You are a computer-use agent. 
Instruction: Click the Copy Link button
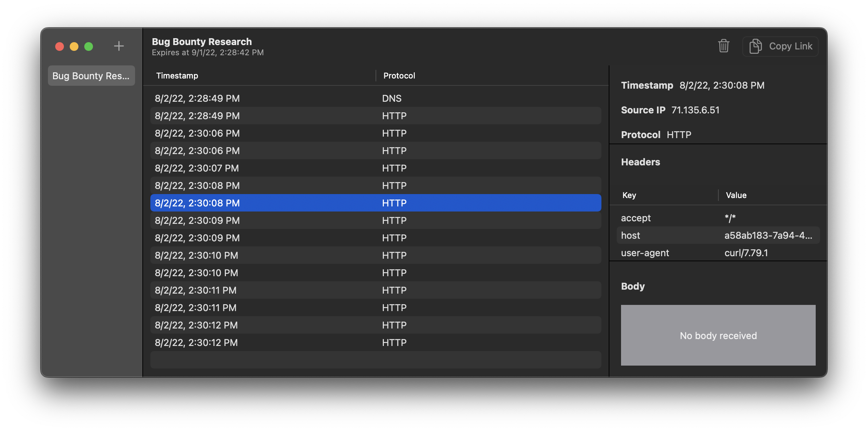tap(780, 46)
